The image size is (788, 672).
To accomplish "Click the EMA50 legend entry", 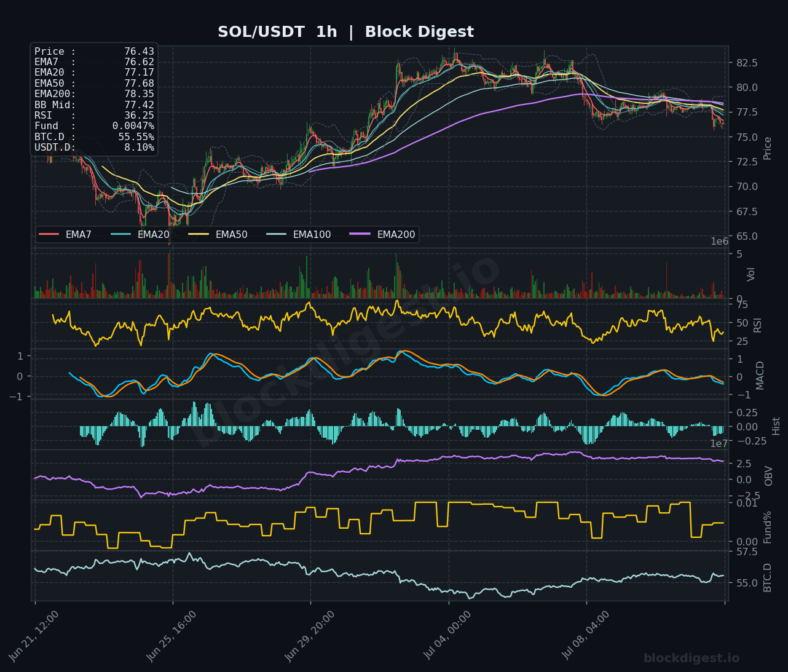I will click(x=218, y=234).
